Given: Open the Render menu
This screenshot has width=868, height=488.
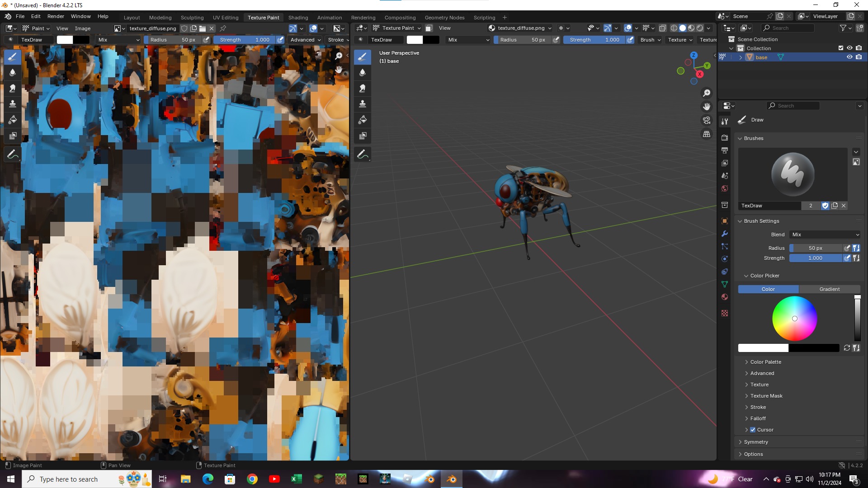Looking at the screenshot, I should [x=56, y=16].
